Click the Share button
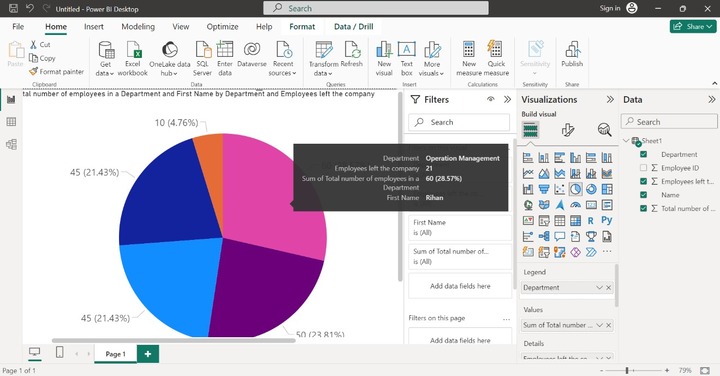This screenshot has width=720, height=376. point(693,27)
